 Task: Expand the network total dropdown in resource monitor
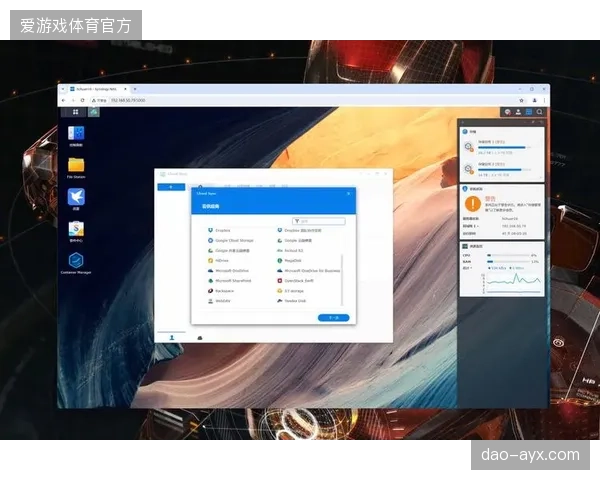coord(468,268)
